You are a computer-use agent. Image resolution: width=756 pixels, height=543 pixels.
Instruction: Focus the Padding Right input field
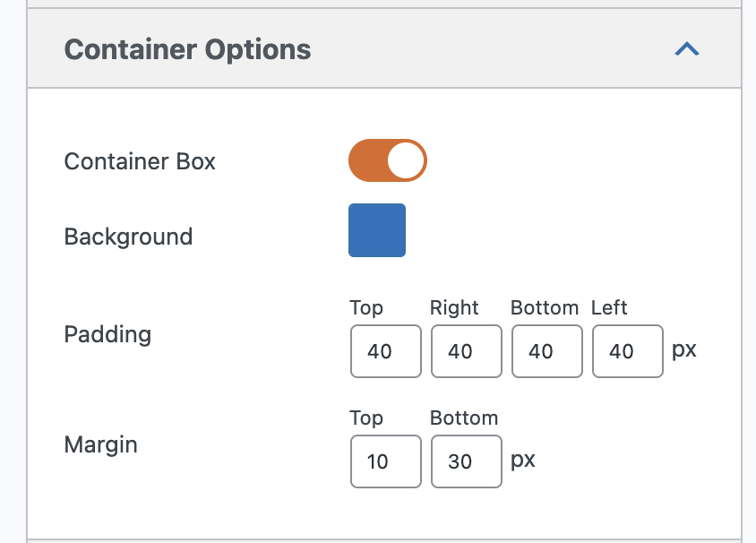click(466, 351)
